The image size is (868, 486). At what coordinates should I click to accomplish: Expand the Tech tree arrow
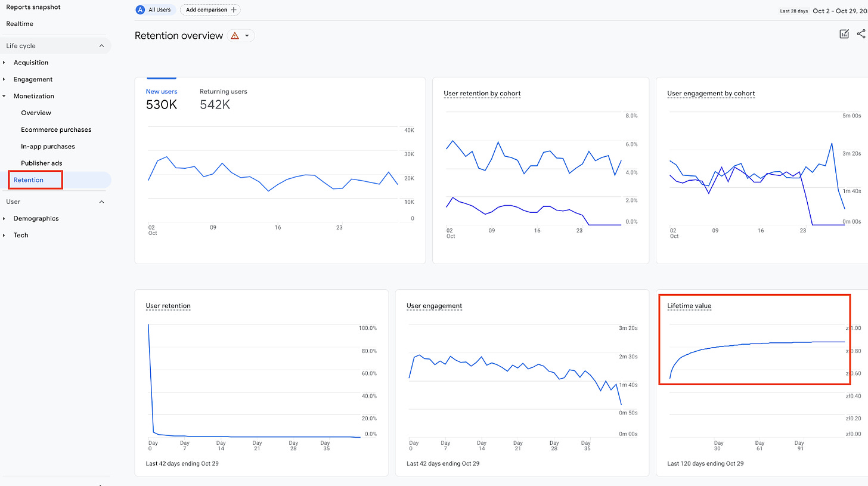coord(4,235)
